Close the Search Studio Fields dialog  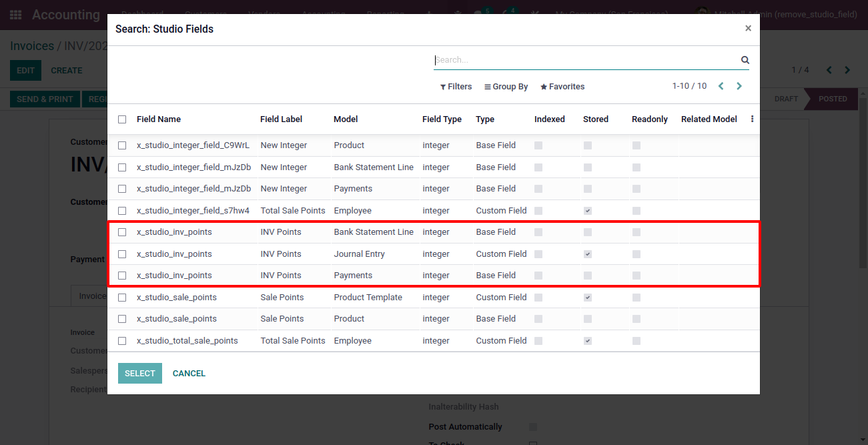pos(748,28)
